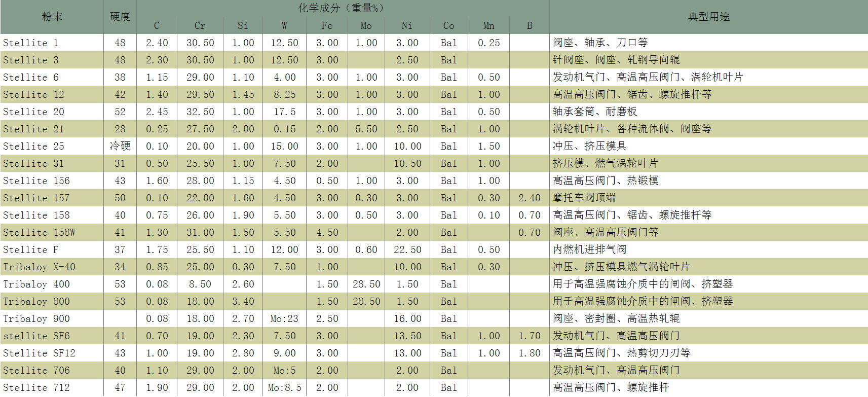
Task: Select the Cr column header
Action: tap(200, 26)
